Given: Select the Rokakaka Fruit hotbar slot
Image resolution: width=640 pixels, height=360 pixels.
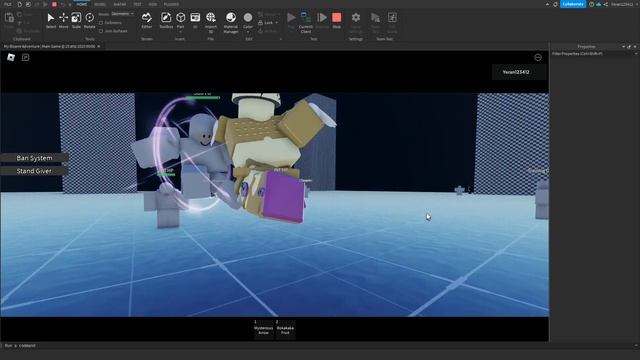Looking at the screenshot, I should tap(285, 329).
